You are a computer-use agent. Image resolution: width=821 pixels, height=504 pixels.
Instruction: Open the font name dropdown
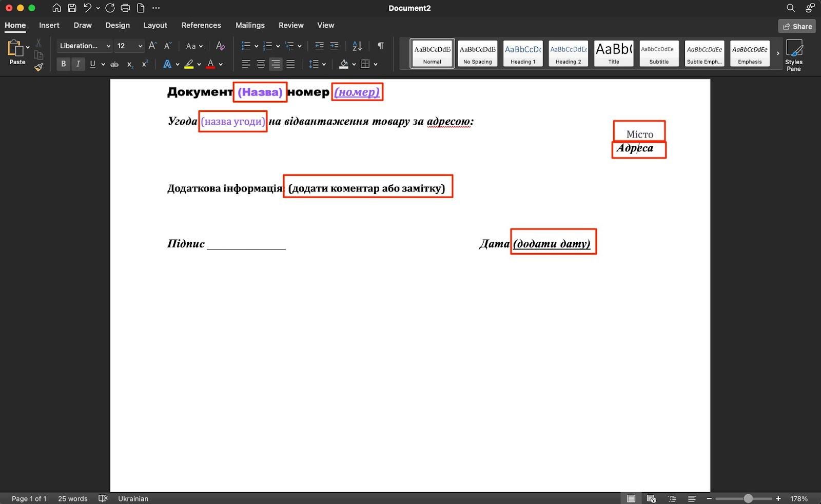pos(108,46)
